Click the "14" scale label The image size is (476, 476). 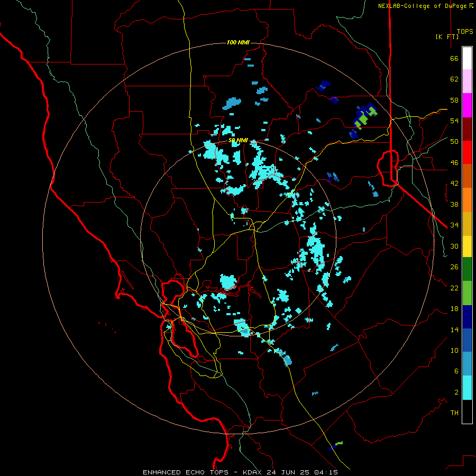pyautogui.click(x=454, y=329)
